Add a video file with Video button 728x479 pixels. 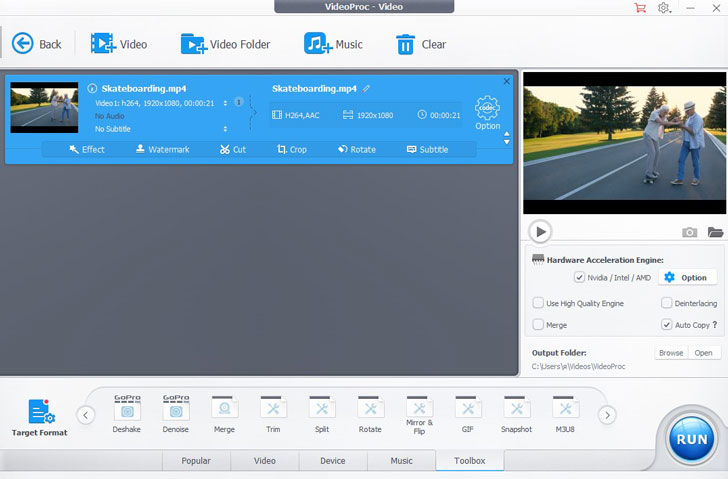119,44
